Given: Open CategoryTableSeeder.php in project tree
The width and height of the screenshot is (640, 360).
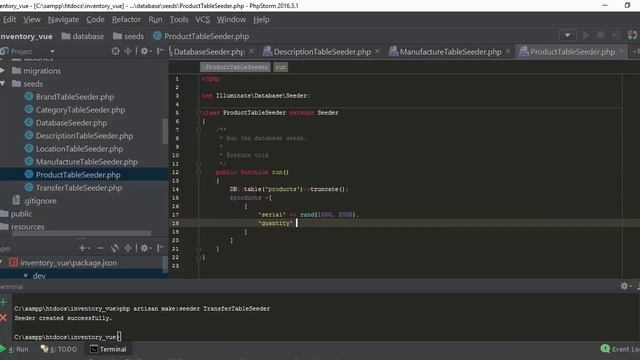Looking at the screenshot, I should coord(80,109).
